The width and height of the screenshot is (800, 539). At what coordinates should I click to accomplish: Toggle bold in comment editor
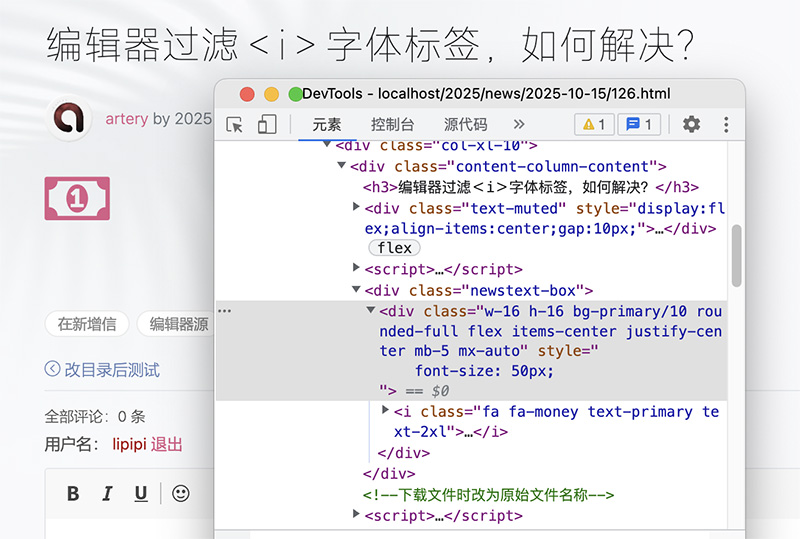[x=73, y=493]
